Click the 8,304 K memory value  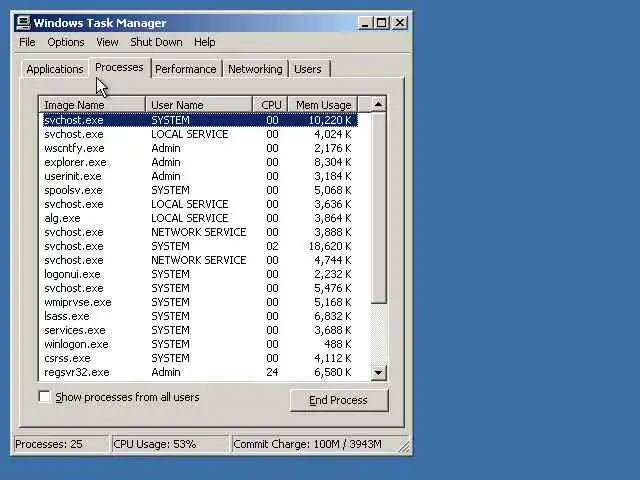[x=333, y=162]
